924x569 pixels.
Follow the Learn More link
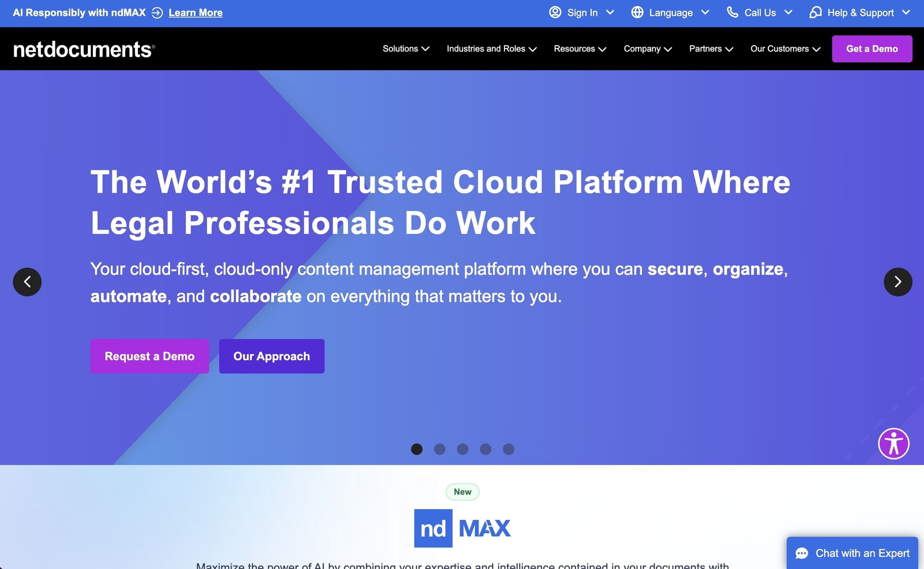195,13
